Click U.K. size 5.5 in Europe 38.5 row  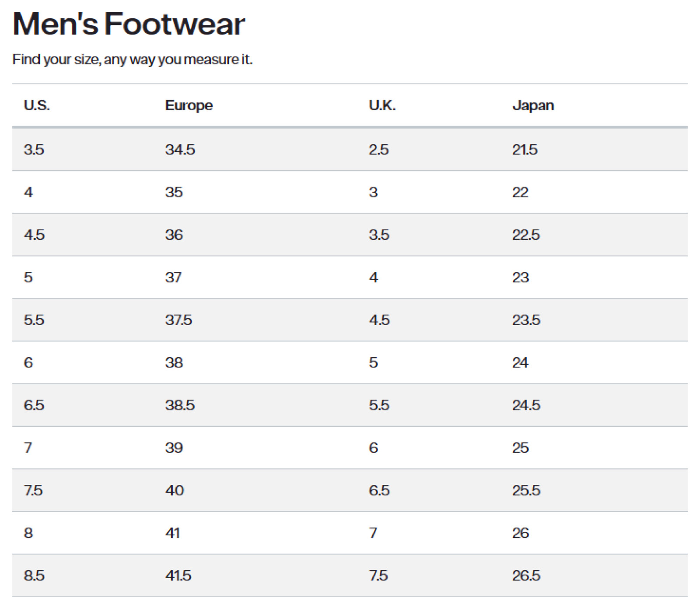379,405
